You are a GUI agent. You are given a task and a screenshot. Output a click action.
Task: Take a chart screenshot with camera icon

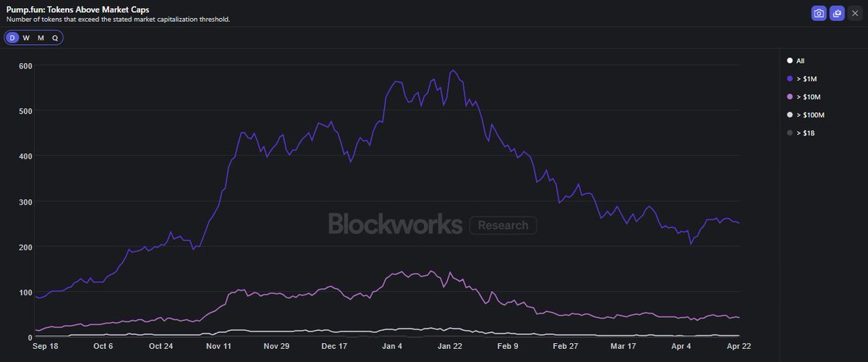(x=819, y=13)
